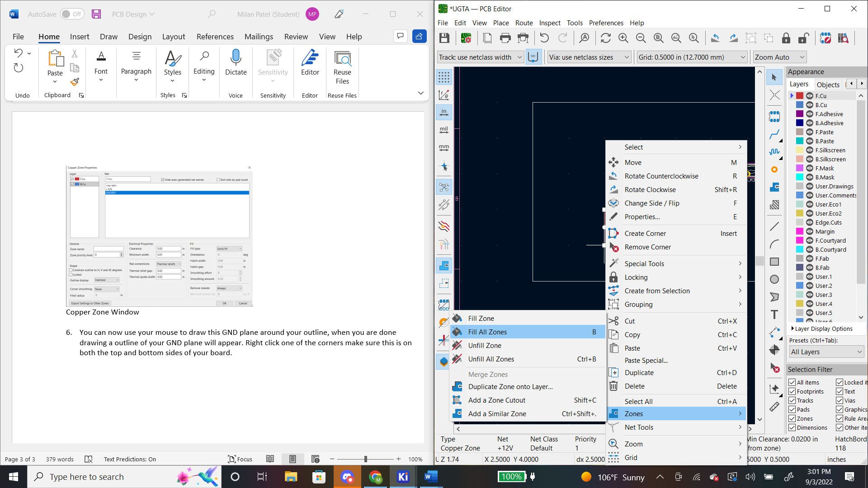Switch units to inches
The width and height of the screenshot is (868, 488).
point(444,113)
